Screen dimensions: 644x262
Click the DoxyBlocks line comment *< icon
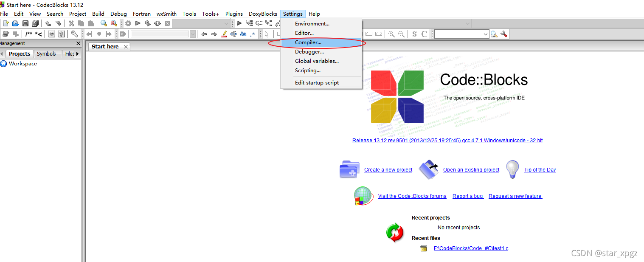(x=38, y=34)
